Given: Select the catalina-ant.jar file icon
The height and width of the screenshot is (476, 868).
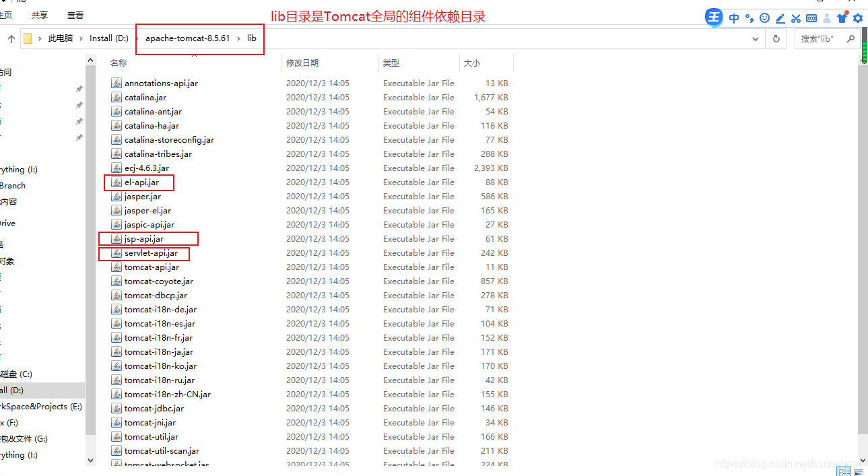Looking at the screenshot, I should [x=116, y=112].
